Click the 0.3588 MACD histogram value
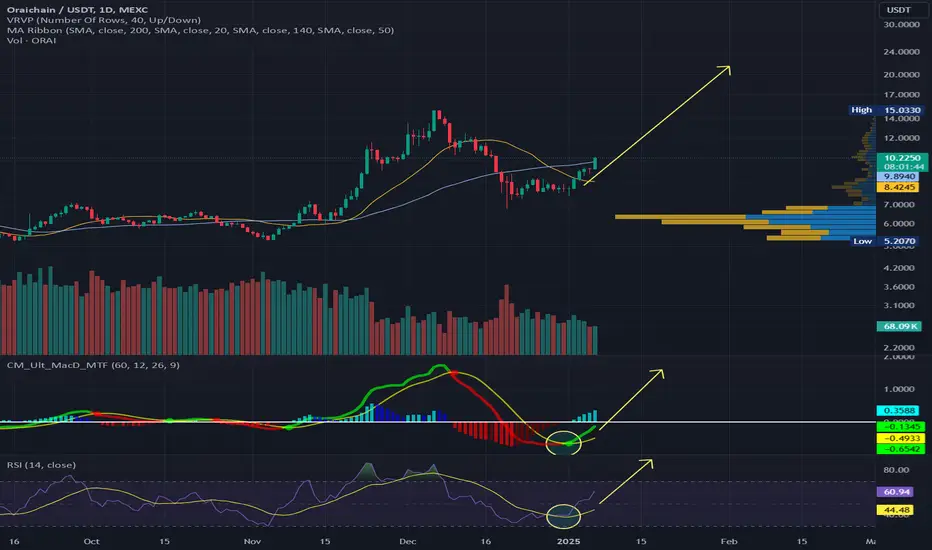The height and width of the screenshot is (550, 932). point(899,410)
